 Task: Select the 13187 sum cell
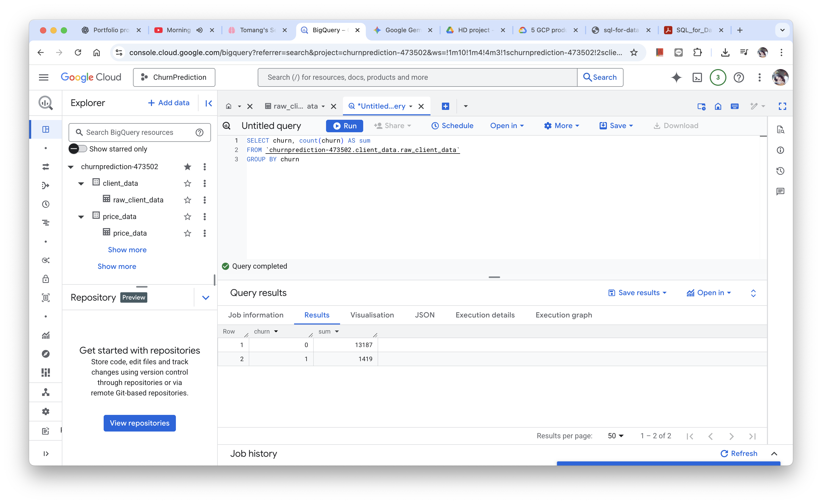pos(346,344)
